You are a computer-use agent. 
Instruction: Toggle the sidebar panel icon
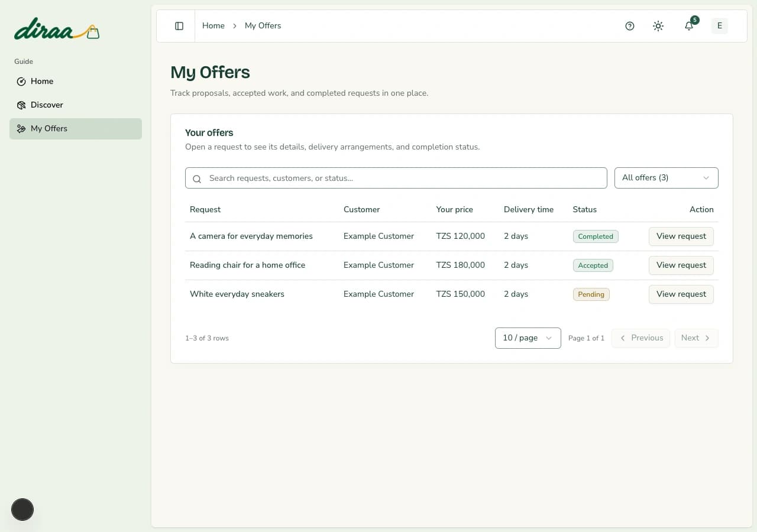click(x=179, y=26)
